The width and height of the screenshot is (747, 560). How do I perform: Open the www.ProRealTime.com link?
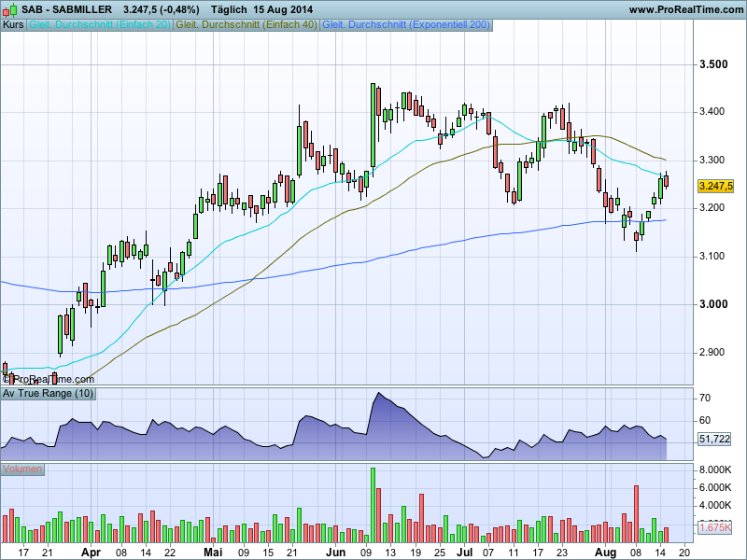pyautogui.click(x=686, y=9)
